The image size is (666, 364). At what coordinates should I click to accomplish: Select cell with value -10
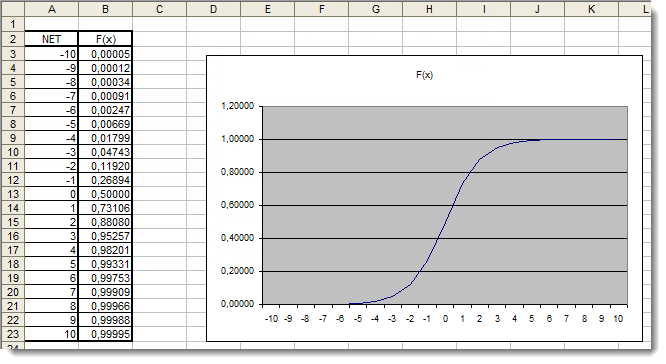tap(51, 54)
